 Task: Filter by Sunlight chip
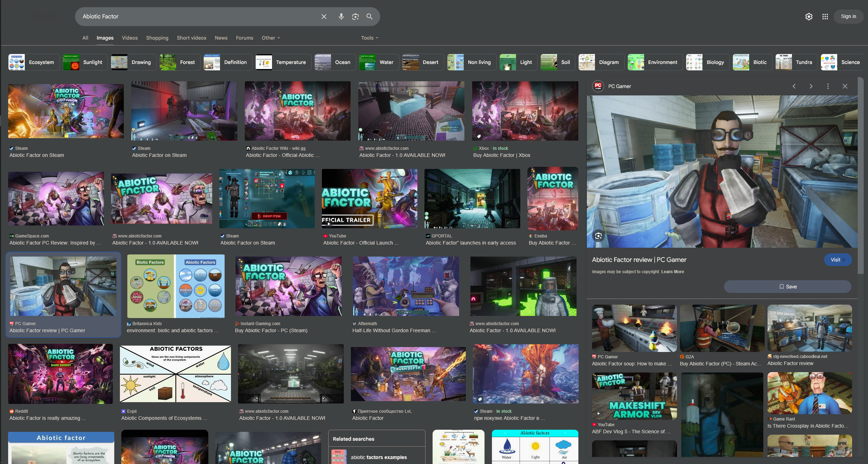coord(85,62)
